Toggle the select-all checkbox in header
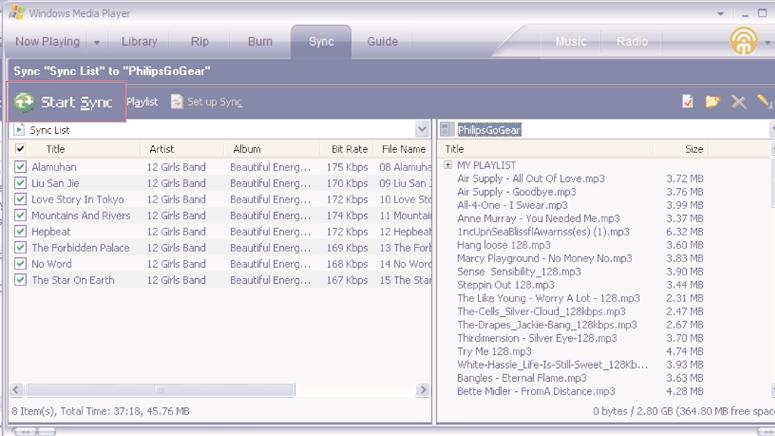The image size is (775, 436). pyautogui.click(x=20, y=148)
